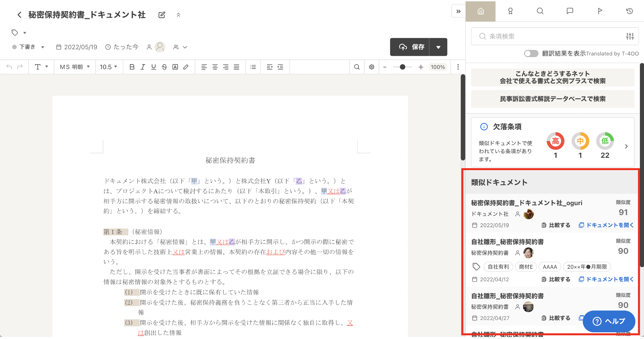This screenshot has width=644, height=339.
Task: Open the save options dropdown arrow
Action: [x=438, y=47]
